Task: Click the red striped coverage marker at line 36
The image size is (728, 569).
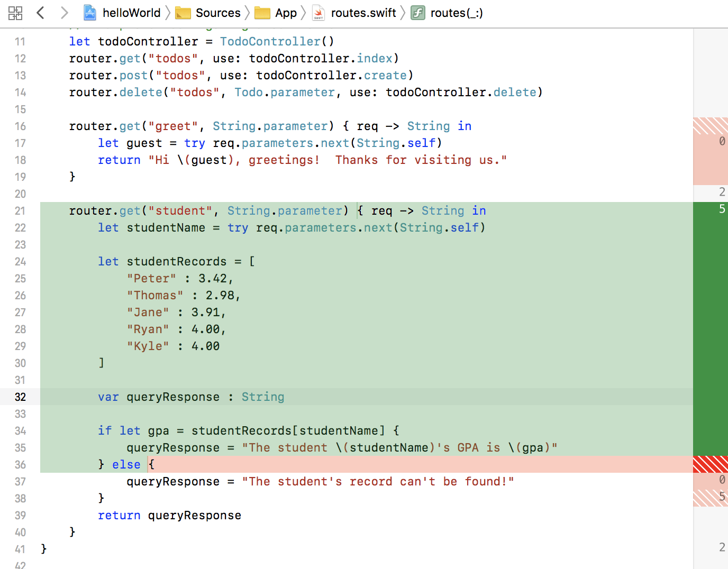Action: click(x=710, y=464)
